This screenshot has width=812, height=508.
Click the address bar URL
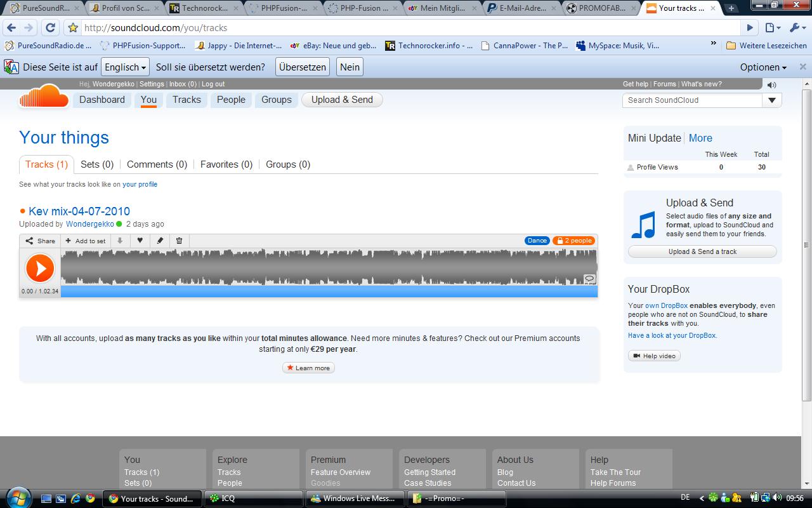[x=155, y=28]
